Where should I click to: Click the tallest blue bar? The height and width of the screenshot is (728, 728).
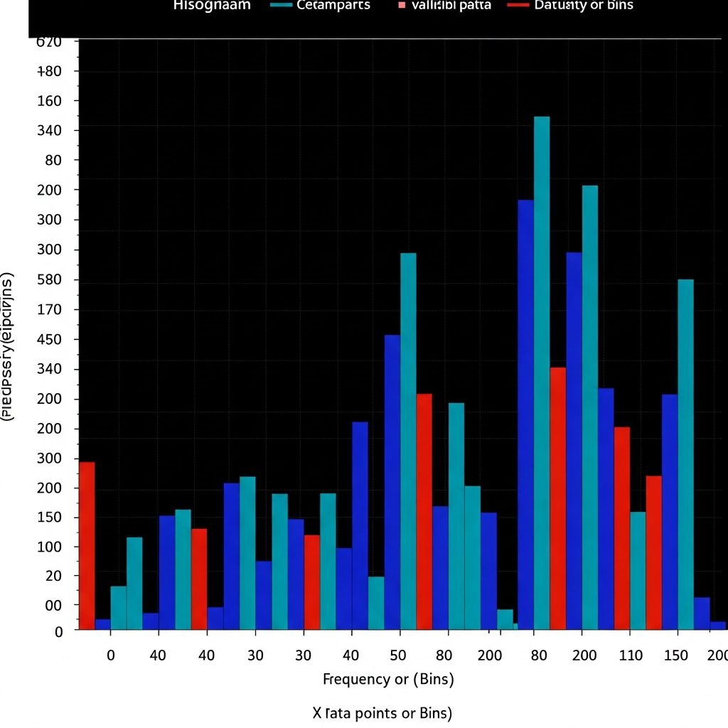point(525,412)
